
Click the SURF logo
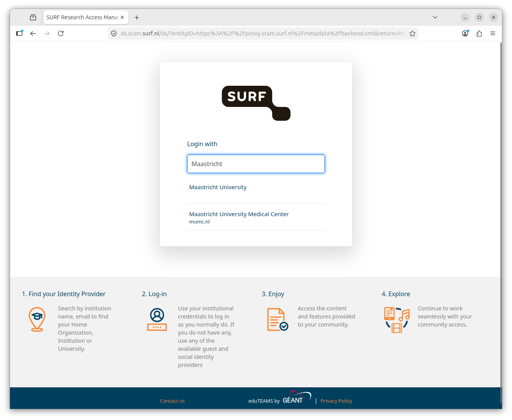pyautogui.click(x=256, y=103)
